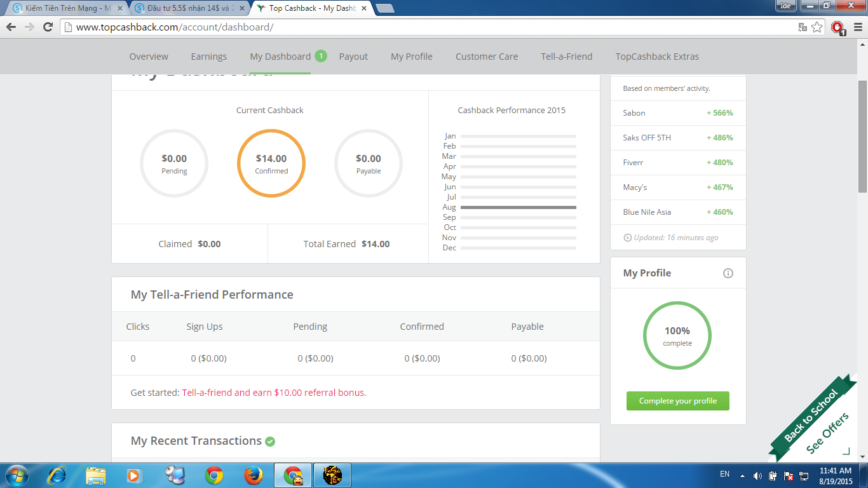Click the browser forward arrow

(29, 27)
